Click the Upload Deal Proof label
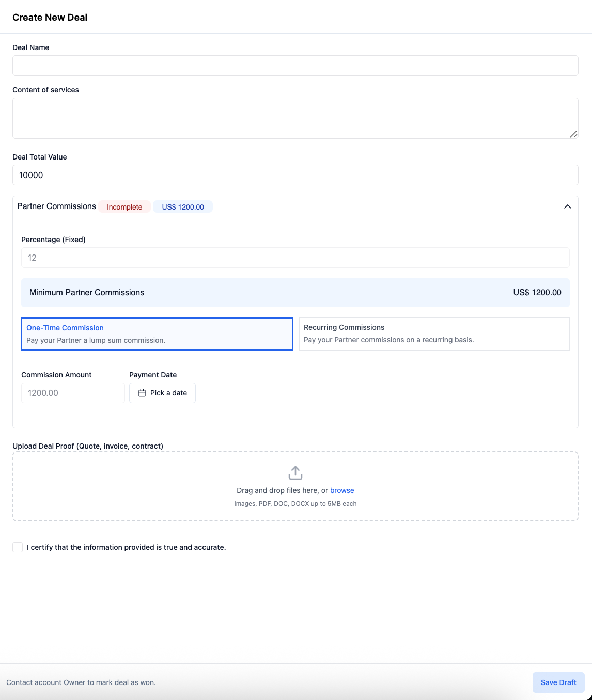 pyautogui.click(x=88, y=446)
